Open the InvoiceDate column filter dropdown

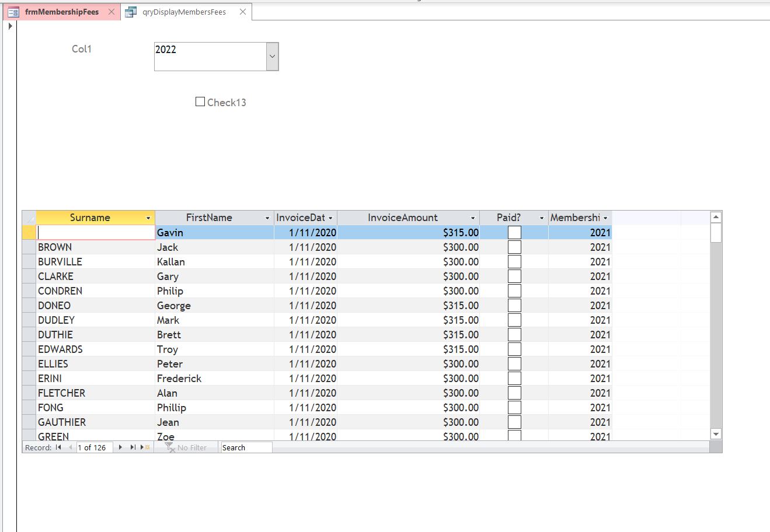click(x=330, y=218)
